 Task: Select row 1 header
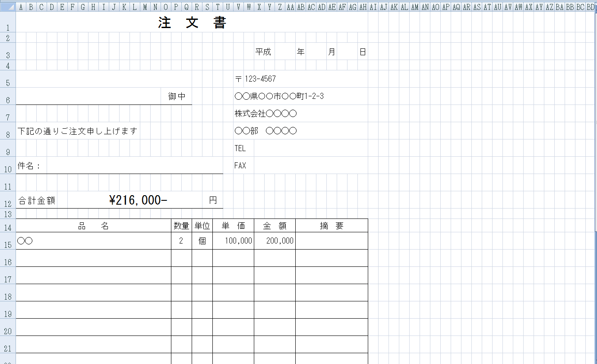[8, 22]
